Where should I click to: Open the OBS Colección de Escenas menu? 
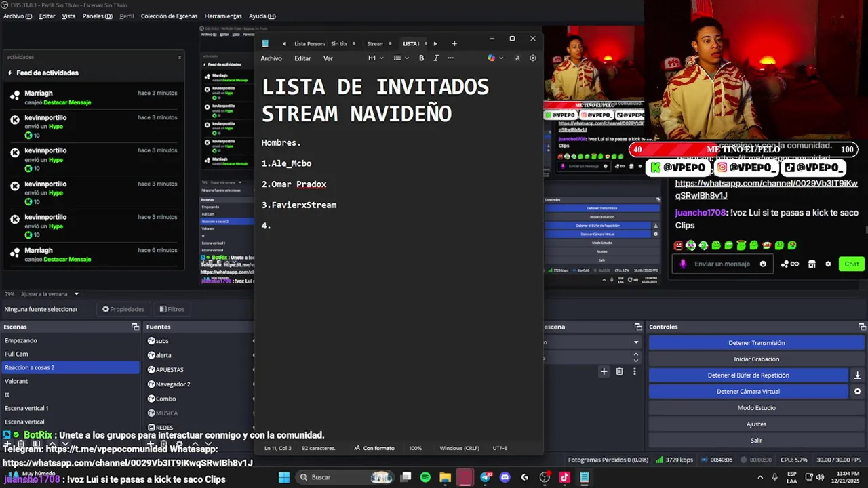169,16
